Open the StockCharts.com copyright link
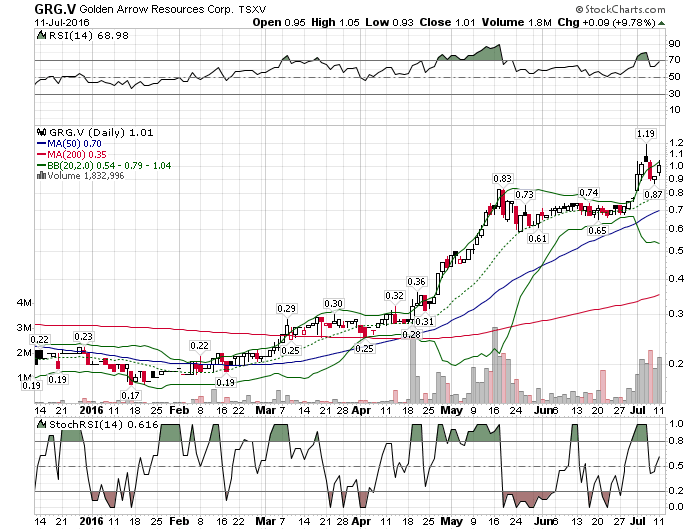 [x=620, y=9]
